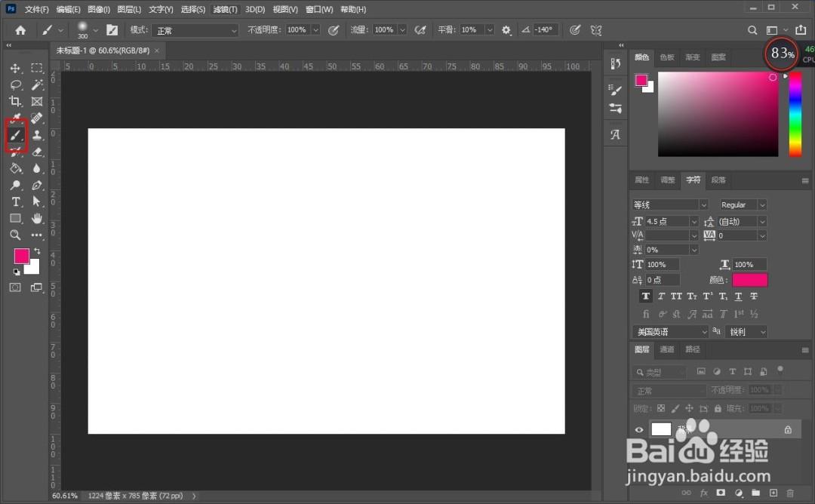Select the Dodge tool

click(16, 185)
